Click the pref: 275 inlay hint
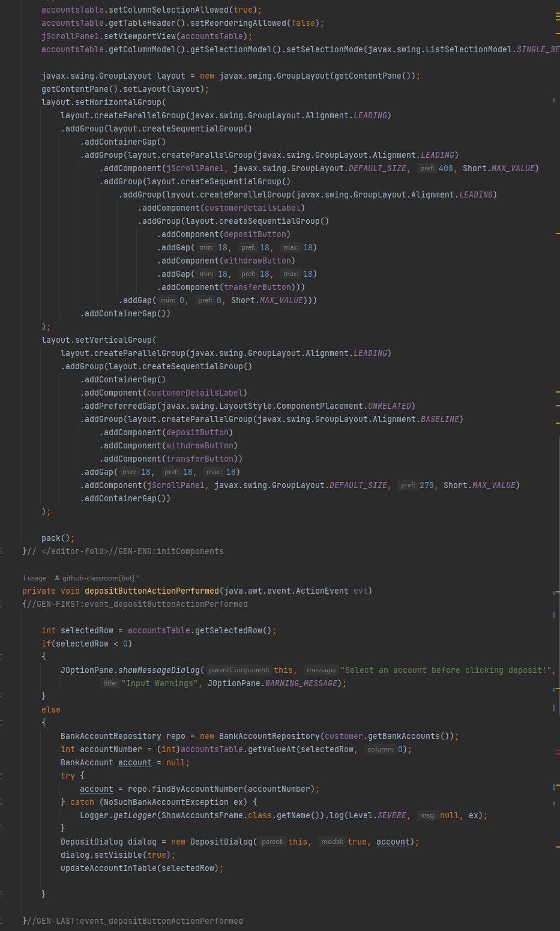The height and width of the screenshot is (931, 560). click(x=415, y=485)
